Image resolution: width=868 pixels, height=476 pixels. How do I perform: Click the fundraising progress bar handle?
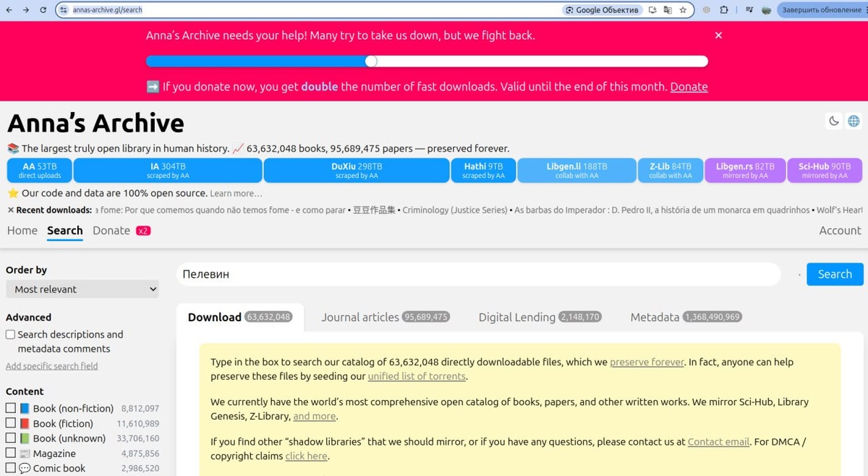(371, 61)
